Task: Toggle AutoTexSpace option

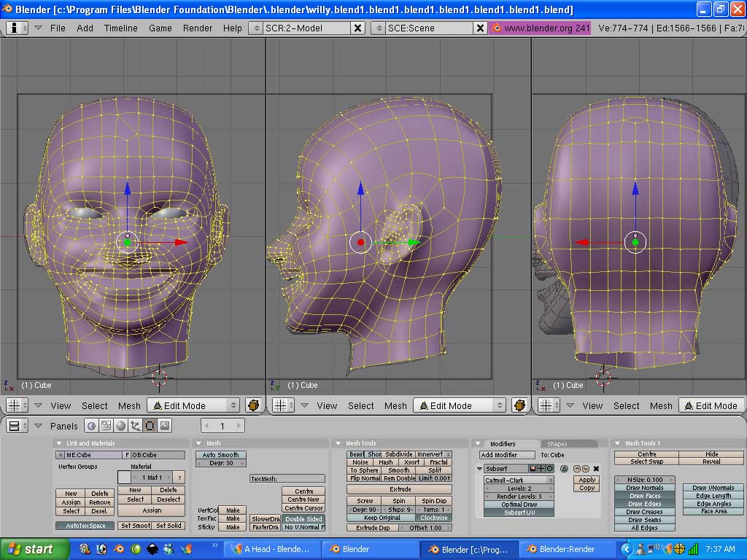Action: pyautogui.click(x=85, y=526)
